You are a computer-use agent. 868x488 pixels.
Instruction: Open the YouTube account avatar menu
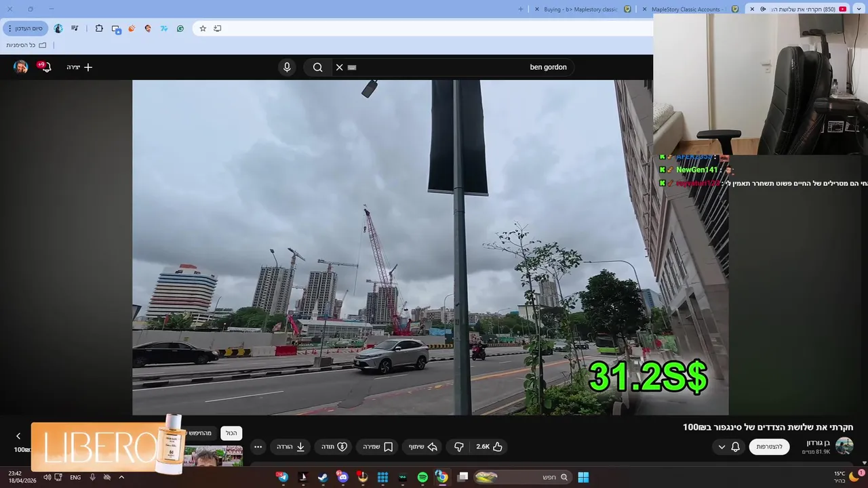pos(21,66)
